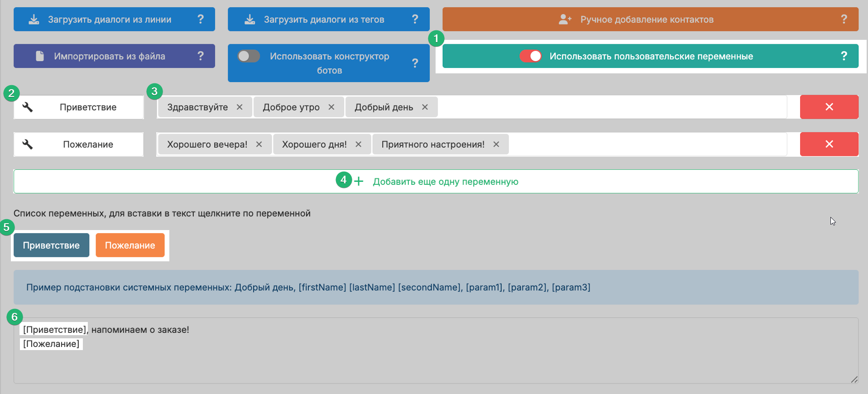Click 'Загрузить диалоги из линии' button
This screenshot has height=394, width=868.
pos(110,19)
